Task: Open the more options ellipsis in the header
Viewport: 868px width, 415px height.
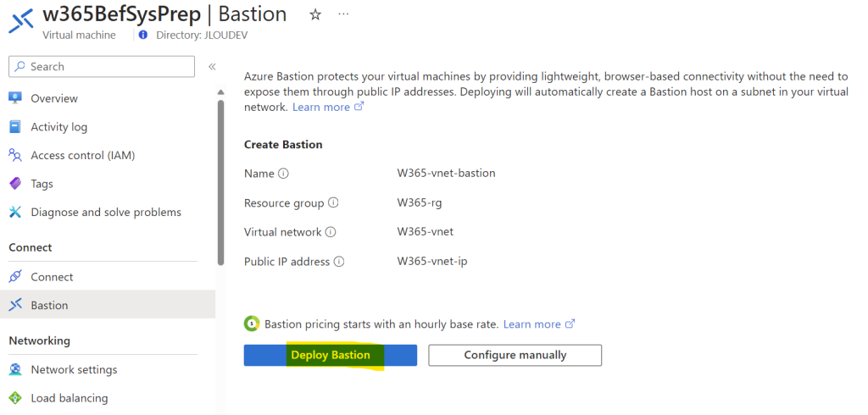Action: point(343,14)
